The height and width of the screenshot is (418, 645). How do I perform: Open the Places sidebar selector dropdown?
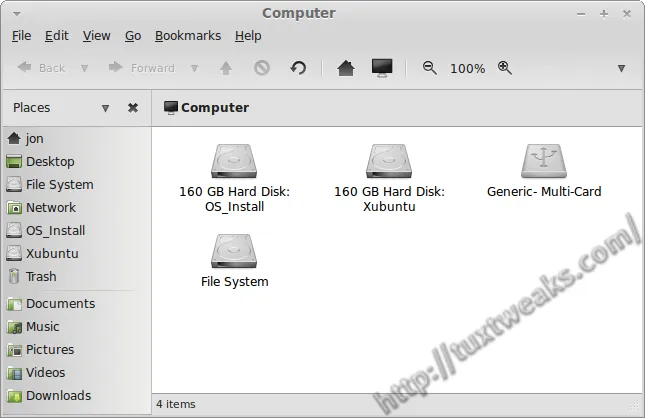coord(105,108)
